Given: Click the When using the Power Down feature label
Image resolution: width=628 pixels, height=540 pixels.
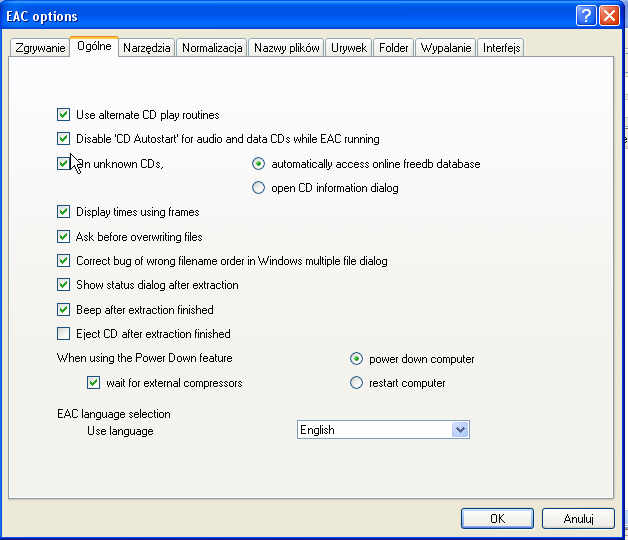Looking at the screenshot, I should (x=145, y=358).
